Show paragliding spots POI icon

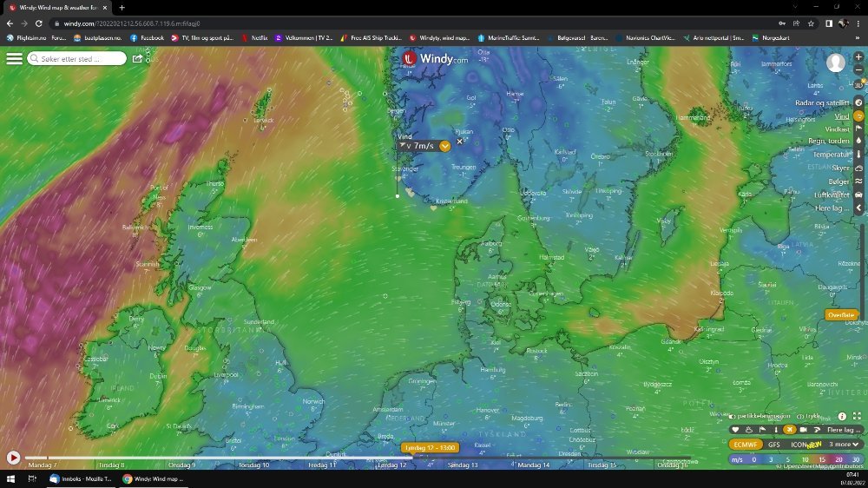(817, 430)
